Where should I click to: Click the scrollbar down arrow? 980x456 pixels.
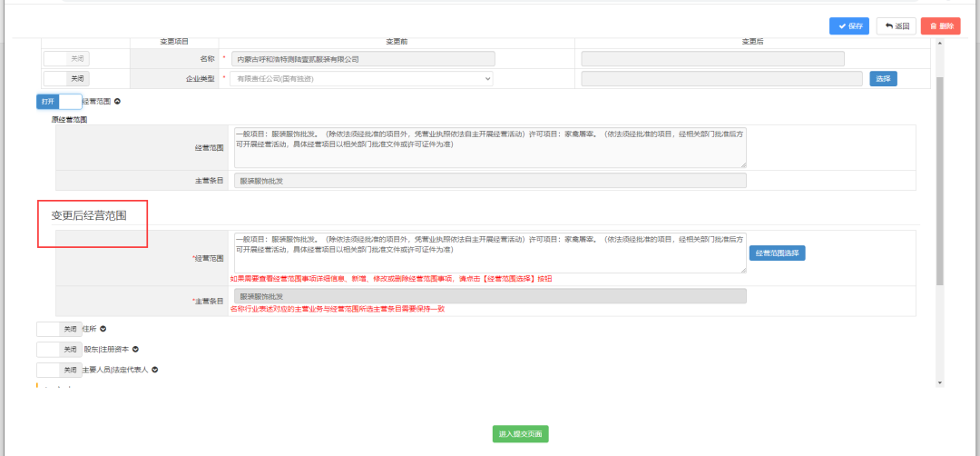[x=939, y=382]
